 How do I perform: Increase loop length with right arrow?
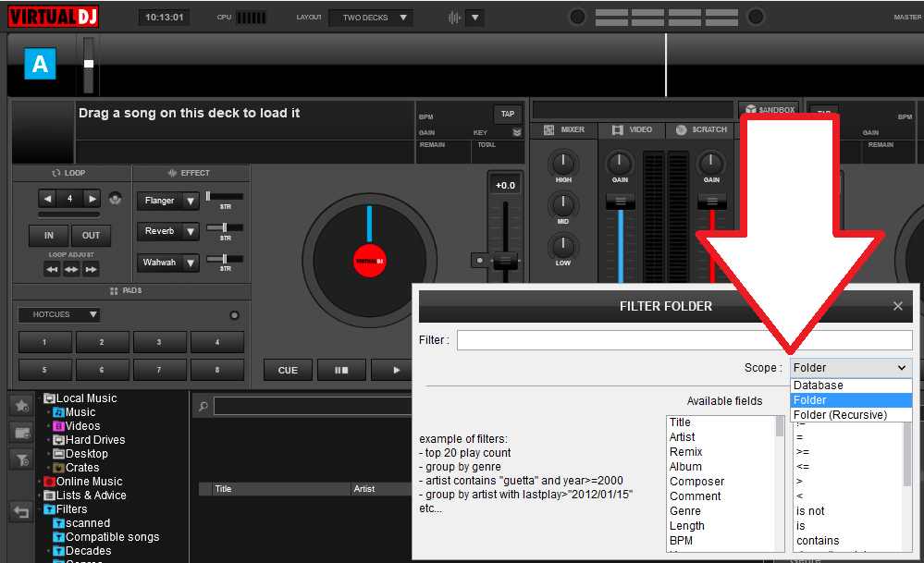(x=92, y=199)
